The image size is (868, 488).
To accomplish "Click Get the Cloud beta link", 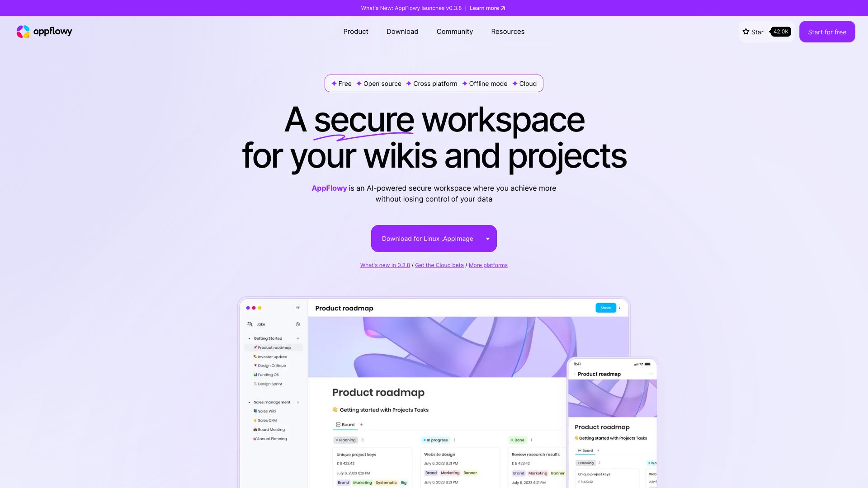I will point(439,265).
